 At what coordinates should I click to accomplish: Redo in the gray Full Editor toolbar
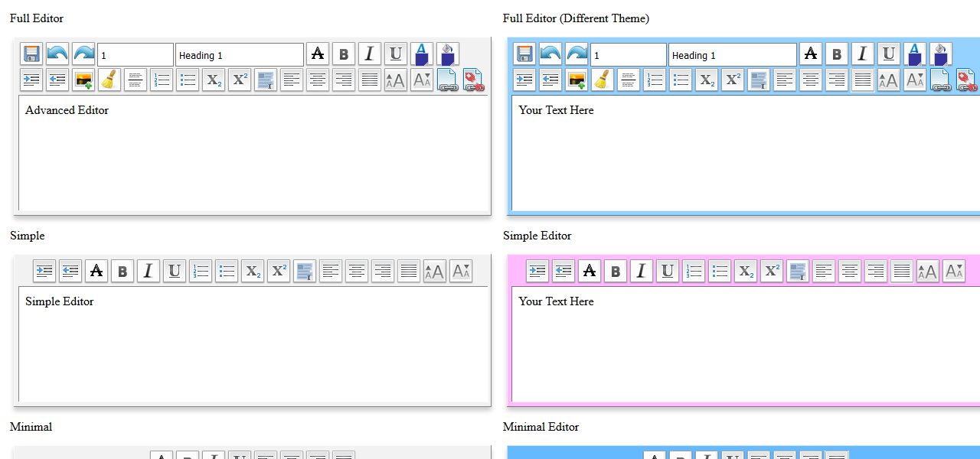tap(83, 54)
